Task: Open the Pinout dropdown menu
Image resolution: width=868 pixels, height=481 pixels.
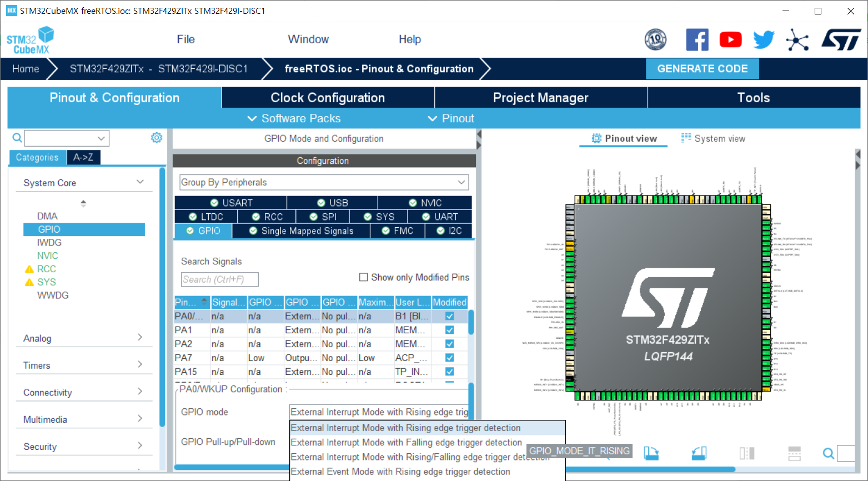Action: click(451, 118)
